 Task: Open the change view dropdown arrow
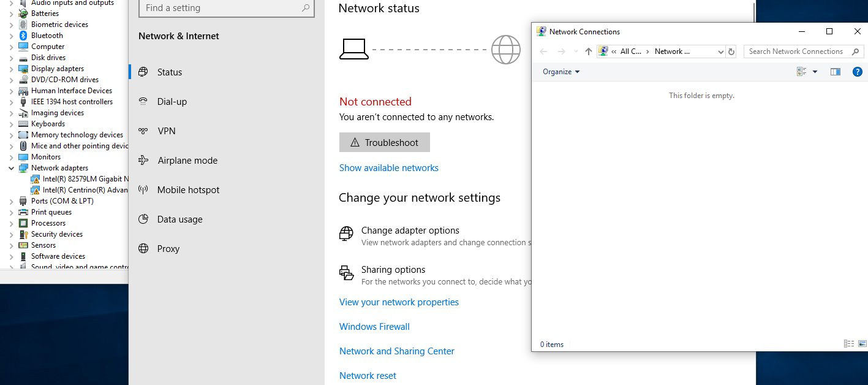815,72
